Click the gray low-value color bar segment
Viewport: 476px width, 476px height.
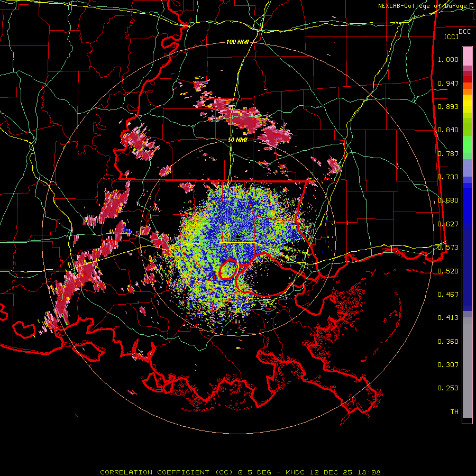pyautogui.click(x=467, y=368)
